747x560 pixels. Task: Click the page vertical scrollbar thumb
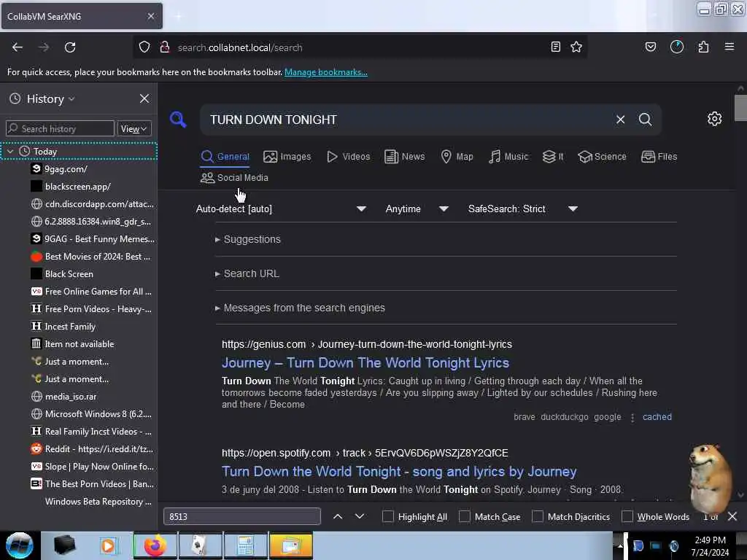(740, 108)
